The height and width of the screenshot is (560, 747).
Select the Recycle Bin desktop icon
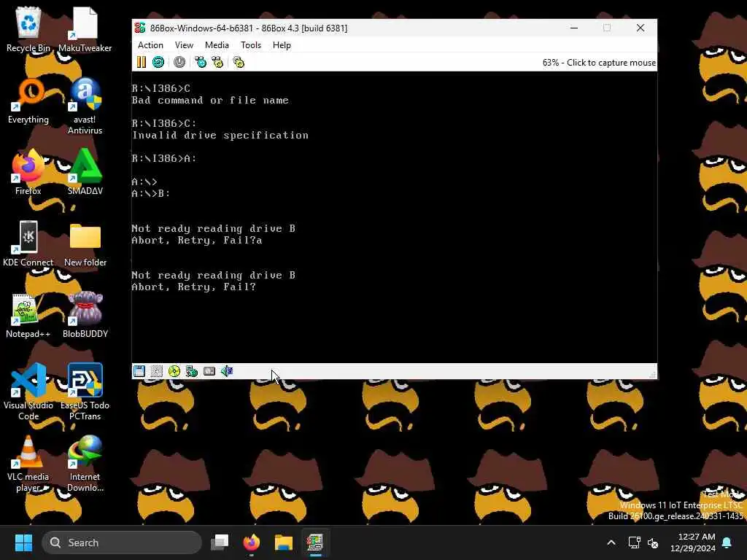point(28,29)
